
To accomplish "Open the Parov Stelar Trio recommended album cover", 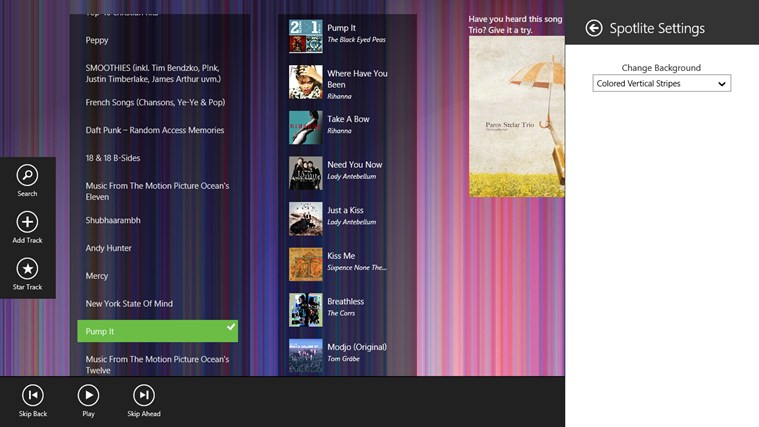I will [x=516, y=117].
